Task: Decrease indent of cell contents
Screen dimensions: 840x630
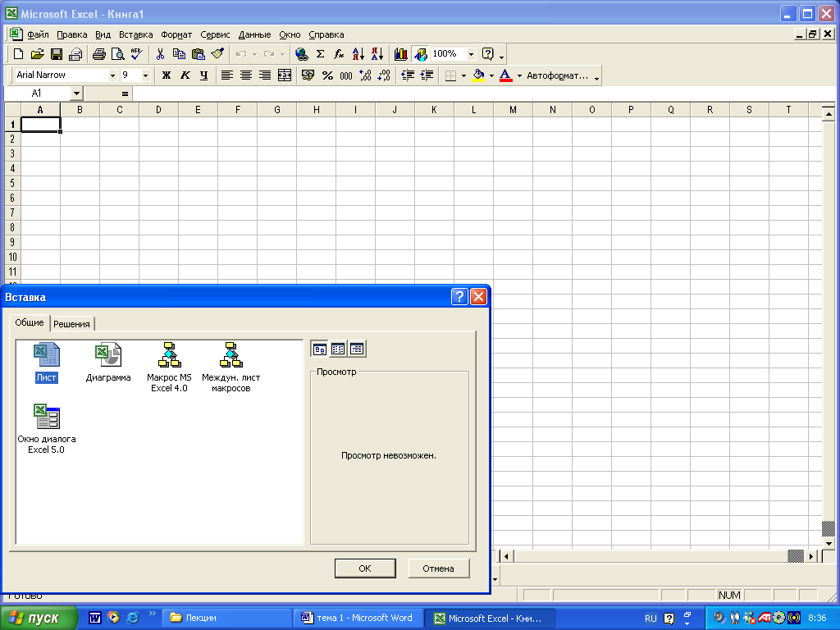Action: [x=408, y=75]
